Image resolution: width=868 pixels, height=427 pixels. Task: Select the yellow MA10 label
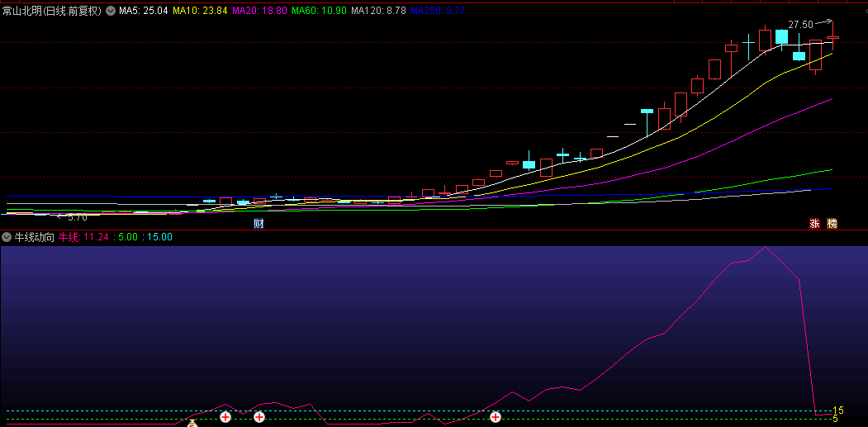pos(200,12)
